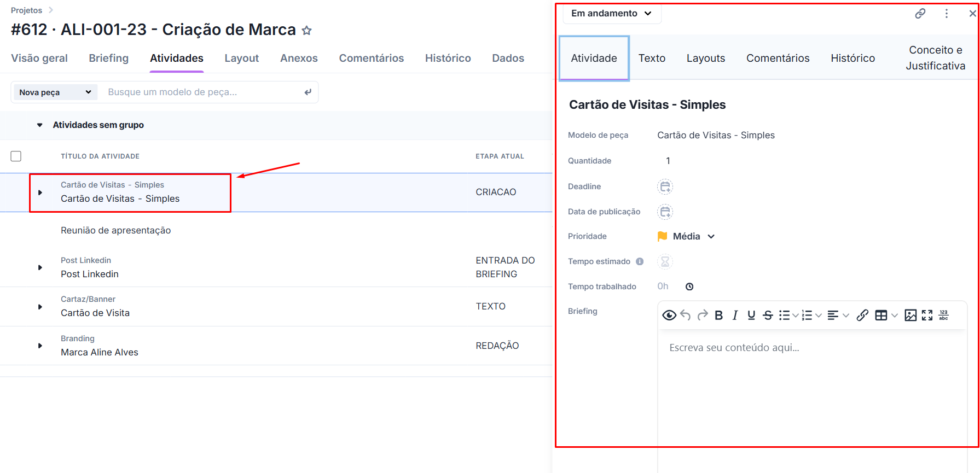Toggle the editor fullscreen mode

(x=927, y=315)
